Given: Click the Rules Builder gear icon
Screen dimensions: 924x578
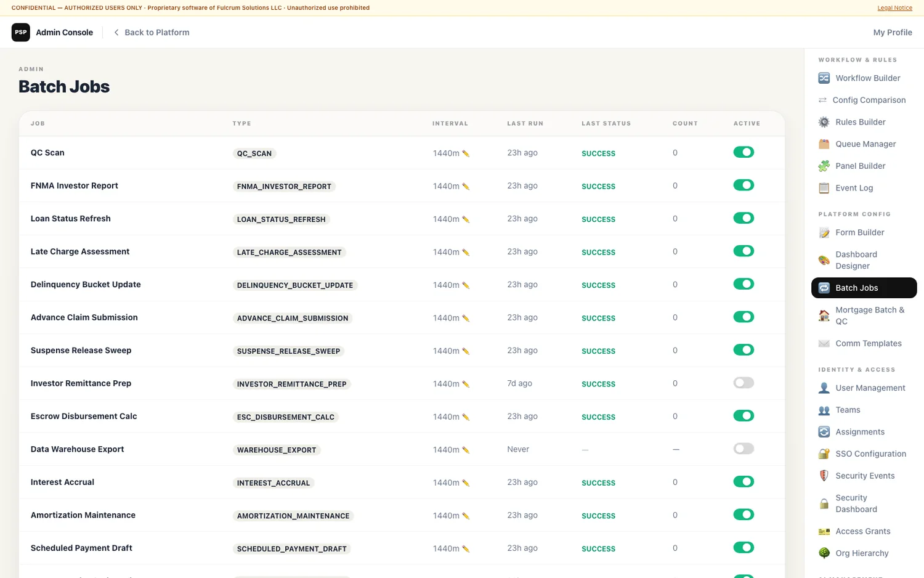Looking at the screenshot, I should (824, 122).
